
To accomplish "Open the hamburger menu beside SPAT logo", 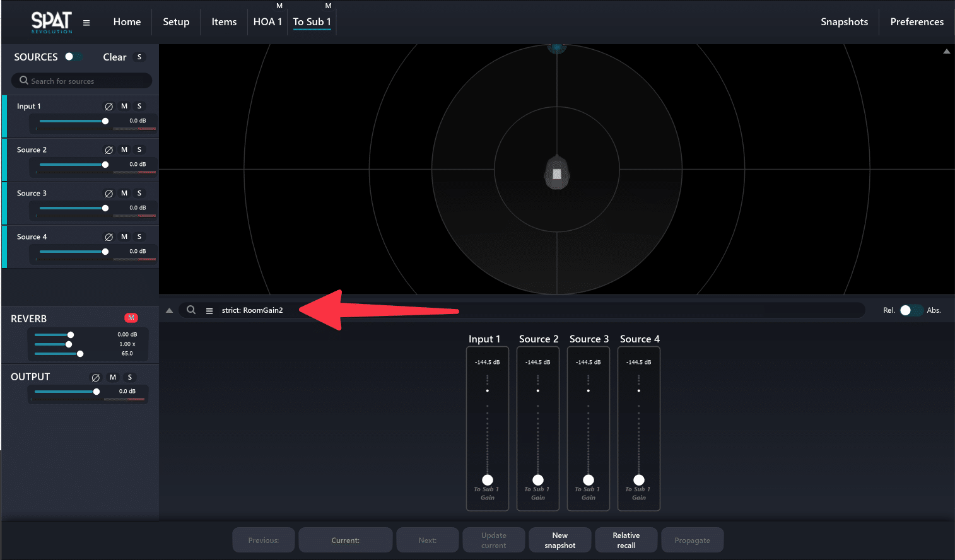I will [x=86, y=23].
